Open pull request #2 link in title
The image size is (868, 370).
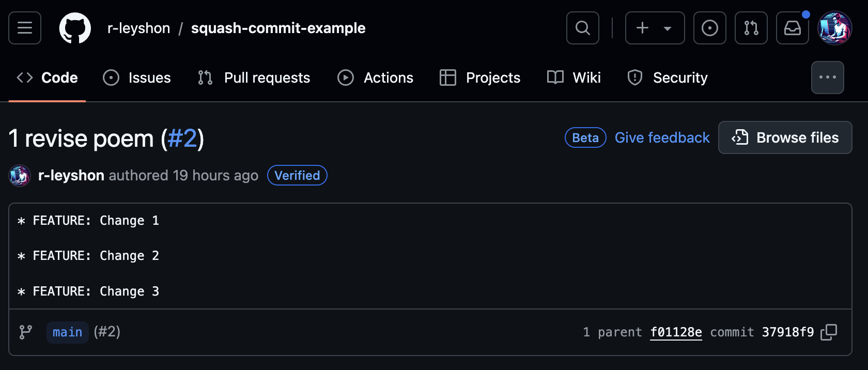pos(182,138)
